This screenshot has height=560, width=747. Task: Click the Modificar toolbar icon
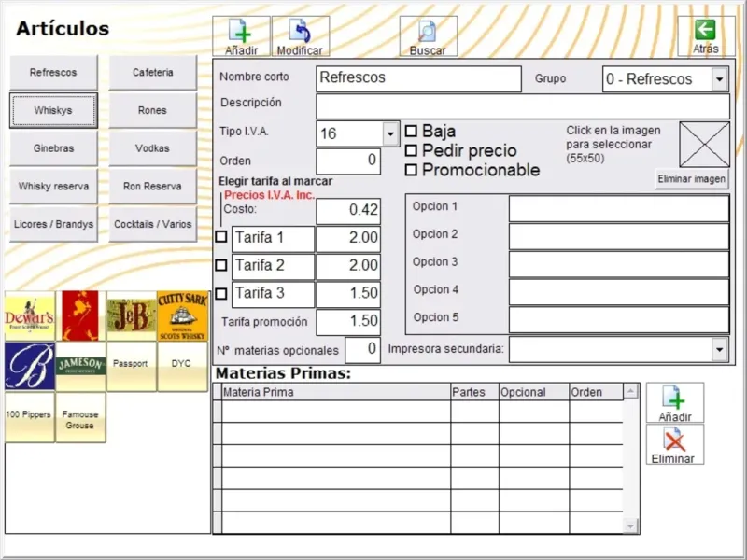300,36
